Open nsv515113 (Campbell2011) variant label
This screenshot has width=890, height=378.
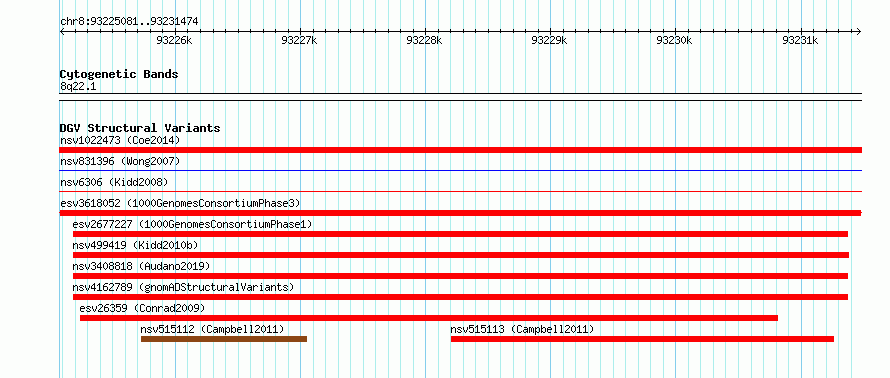click(522, 329)
